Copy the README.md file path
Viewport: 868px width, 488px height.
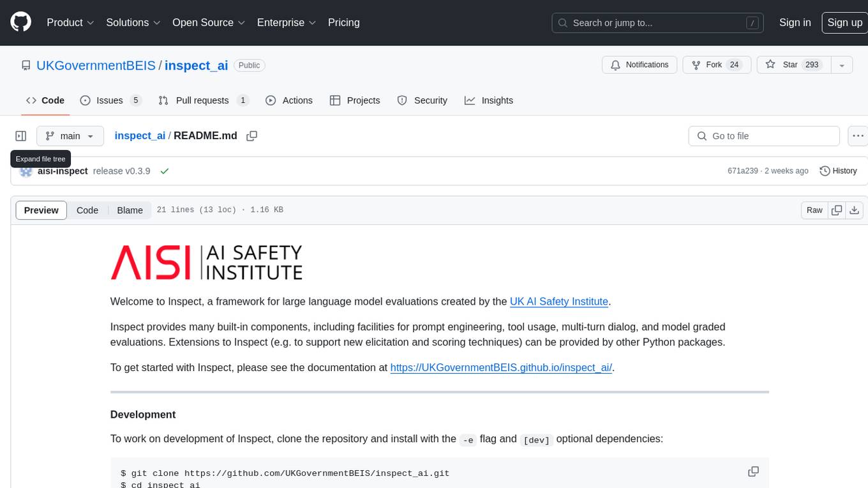pos(251,135)
